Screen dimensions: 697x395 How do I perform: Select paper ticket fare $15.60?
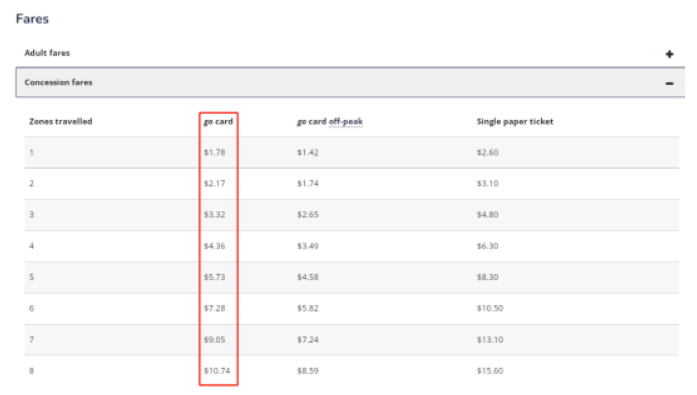[490, 371]
